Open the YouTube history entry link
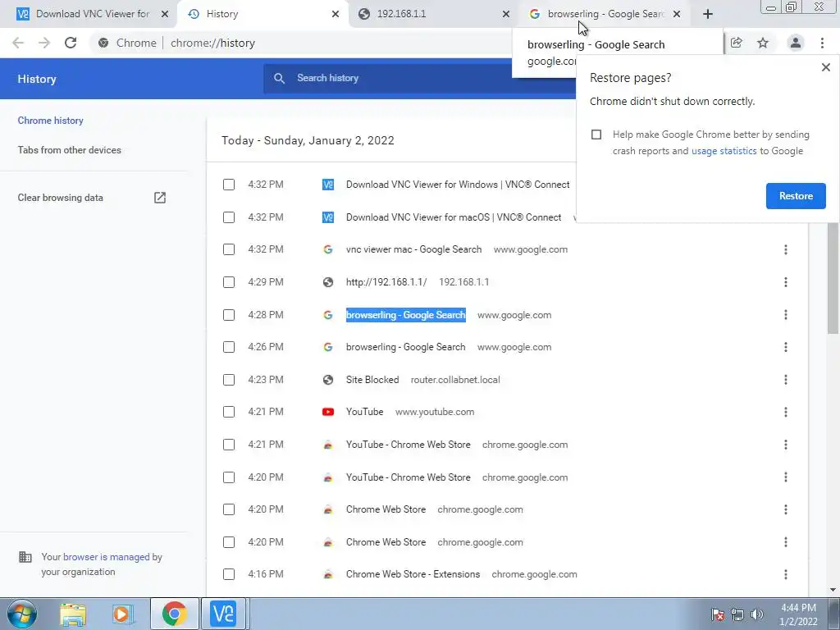This screenshot has width=840, height=630. click(x=364, y=412)
